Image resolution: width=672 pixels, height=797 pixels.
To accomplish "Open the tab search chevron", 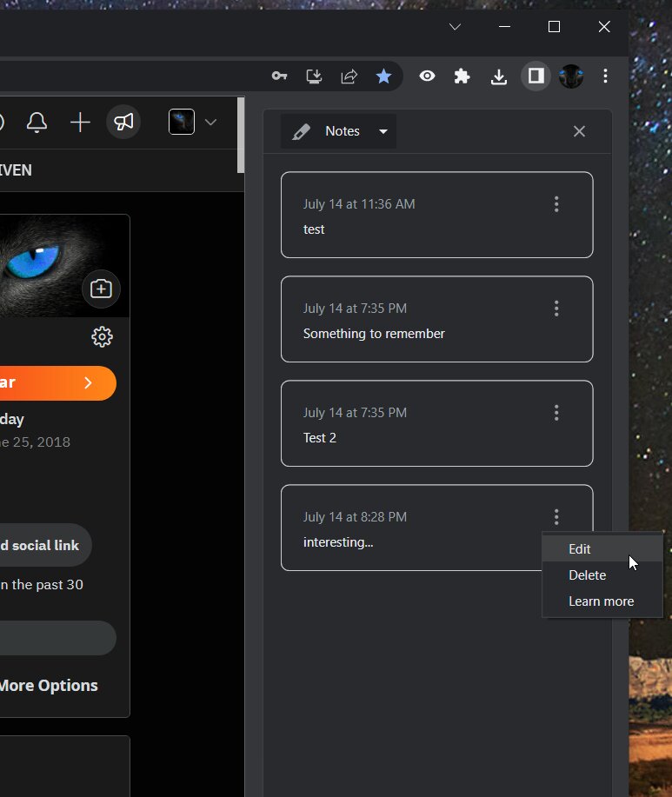I will pos(455,27).
